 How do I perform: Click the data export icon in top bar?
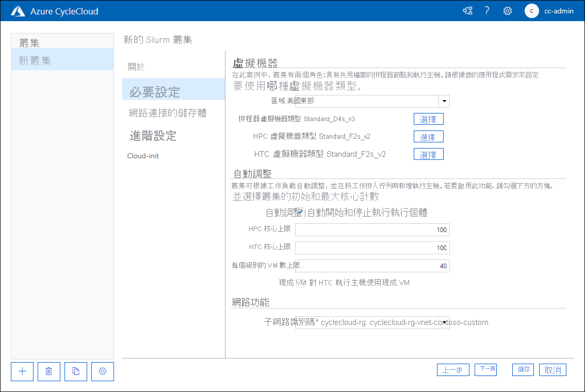coord(467,10)
